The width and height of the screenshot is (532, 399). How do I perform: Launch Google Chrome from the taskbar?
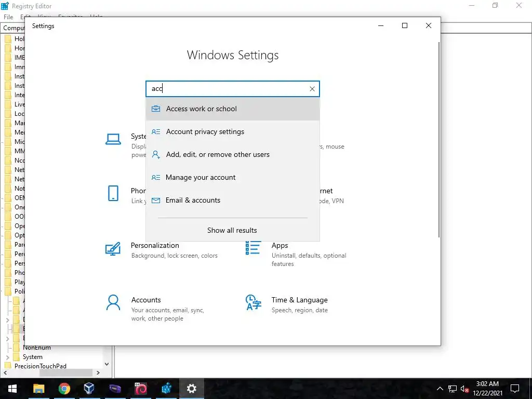coord(64,389)
